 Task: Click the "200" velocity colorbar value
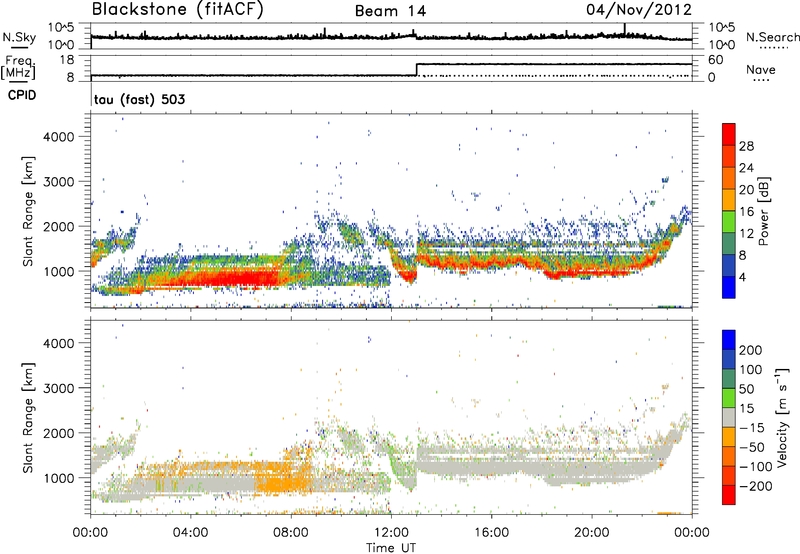(x=751, y=350)
